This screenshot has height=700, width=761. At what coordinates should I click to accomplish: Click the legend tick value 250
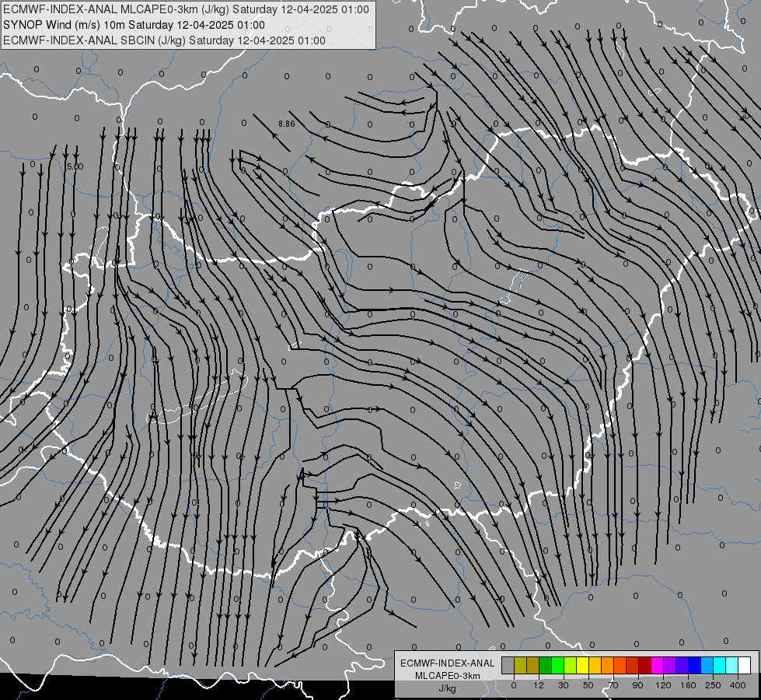tap(713, 685)
